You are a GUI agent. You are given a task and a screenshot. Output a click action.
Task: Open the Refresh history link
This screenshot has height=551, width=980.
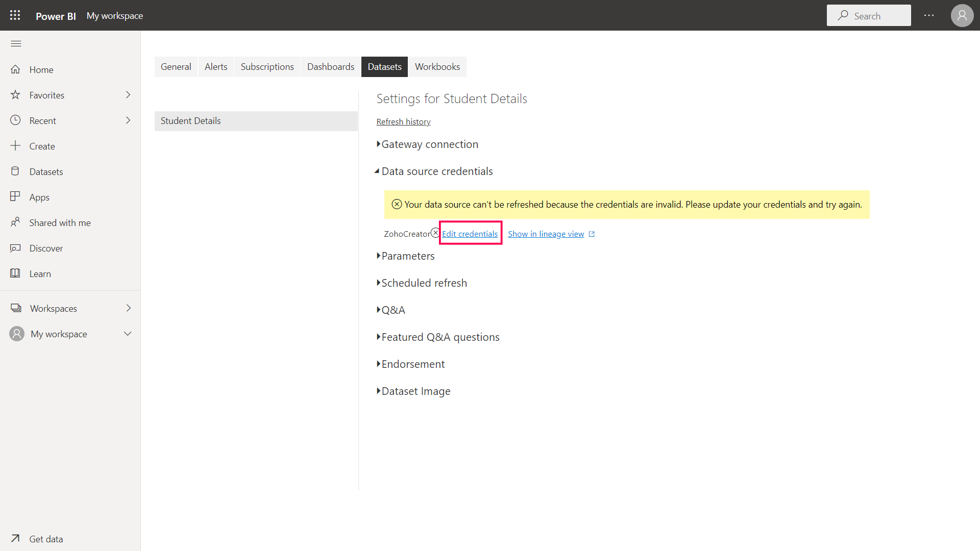point(403,121)
